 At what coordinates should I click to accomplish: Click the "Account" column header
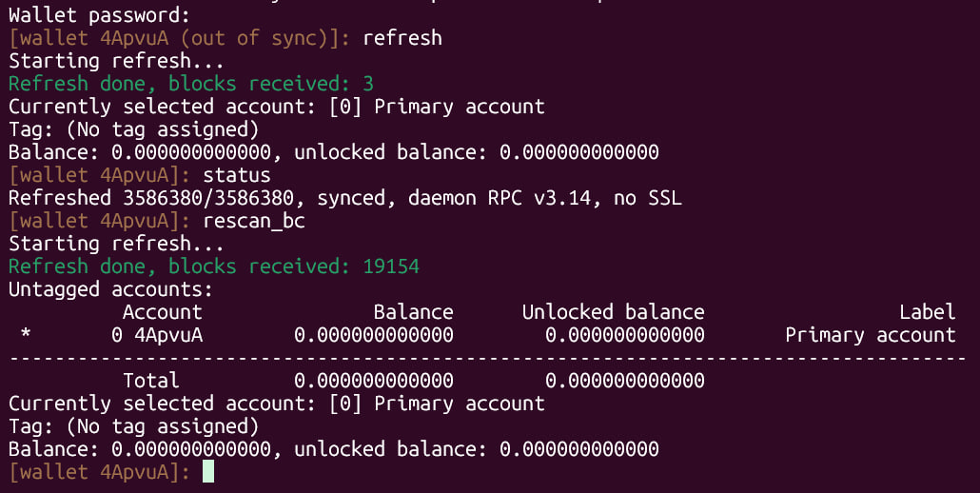[x=162, y=312]
